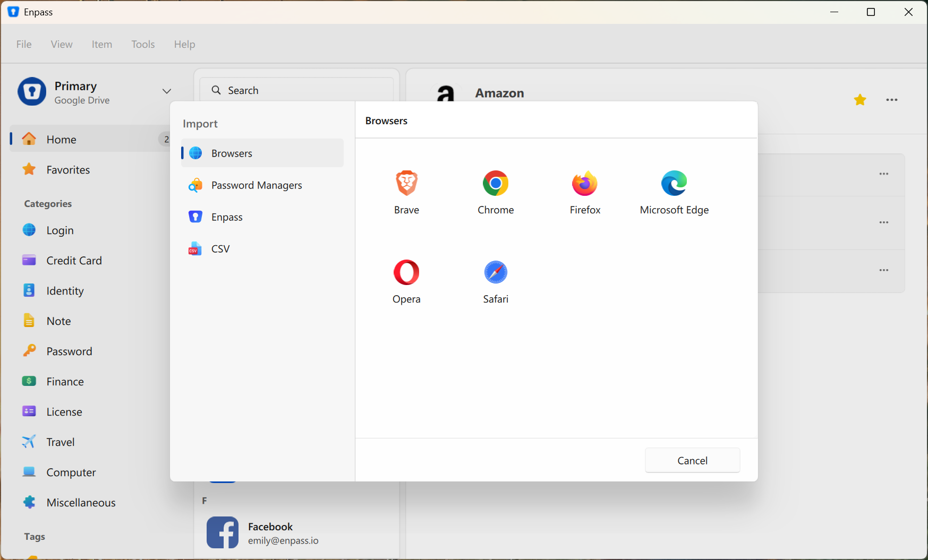Cancel the Import dialog
This screenshot has height=560, width=928.
coord(692,460)
